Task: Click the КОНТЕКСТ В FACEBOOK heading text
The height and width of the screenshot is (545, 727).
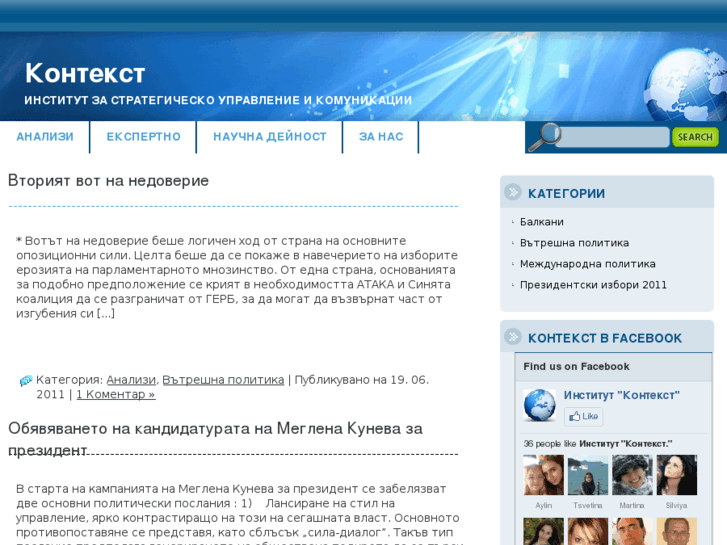Action: coord(605,338)
